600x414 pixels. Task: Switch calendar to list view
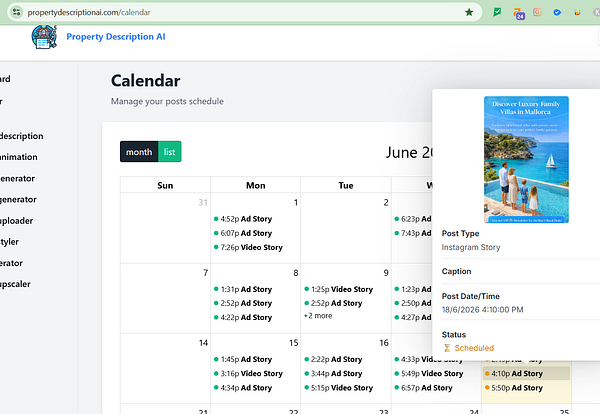(x=170, y=152)
